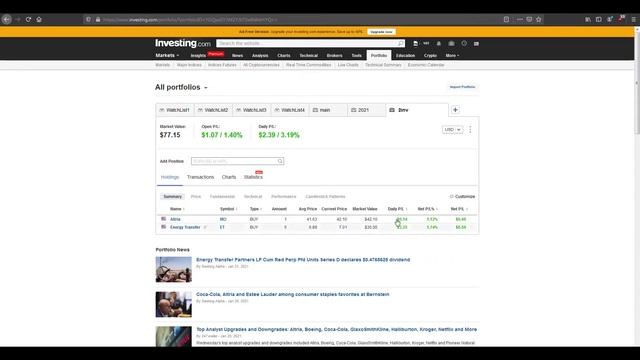The width and height of the screenshot is (640, 360).
Task: Open the Transactions tab
Action: tap(200, 177)
